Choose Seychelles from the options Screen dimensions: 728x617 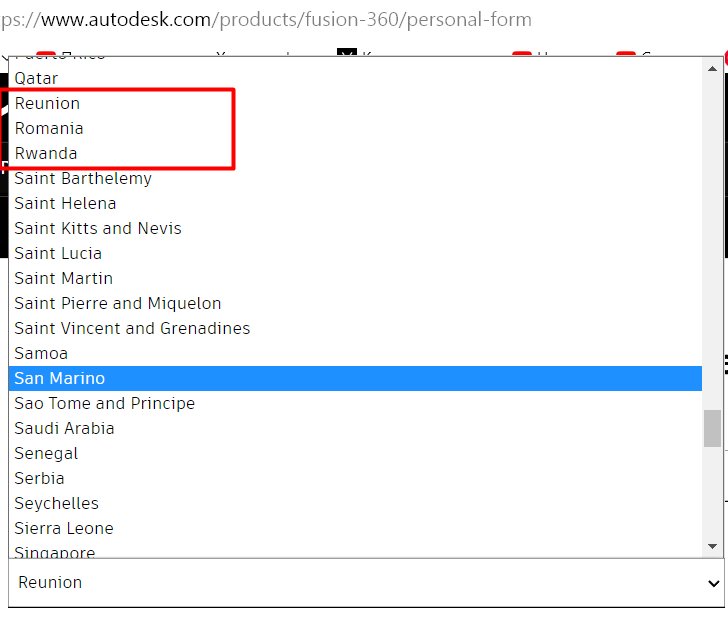coord(56,503)
